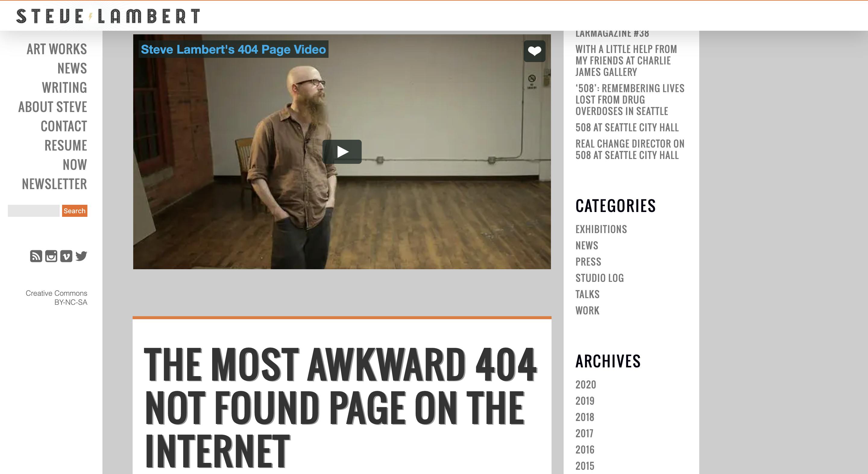Open the Writing section

(x=64, y=88)
